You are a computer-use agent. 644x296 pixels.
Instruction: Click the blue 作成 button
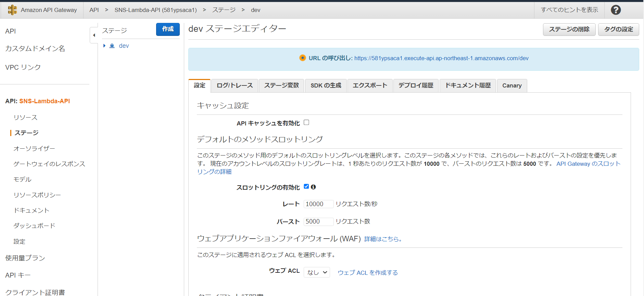click(x=168, y=29)
